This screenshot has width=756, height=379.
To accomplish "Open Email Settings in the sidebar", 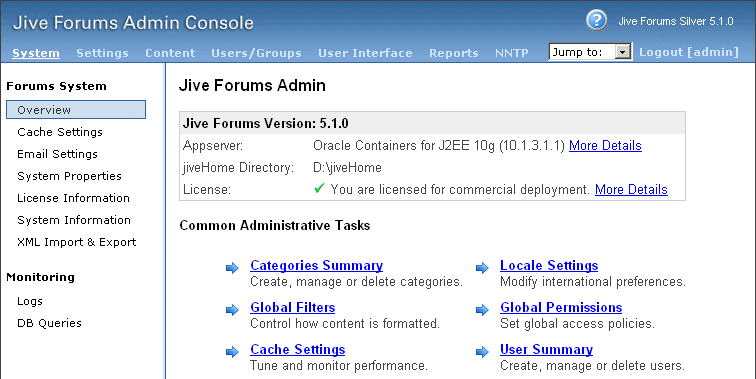I will [57, 154].
